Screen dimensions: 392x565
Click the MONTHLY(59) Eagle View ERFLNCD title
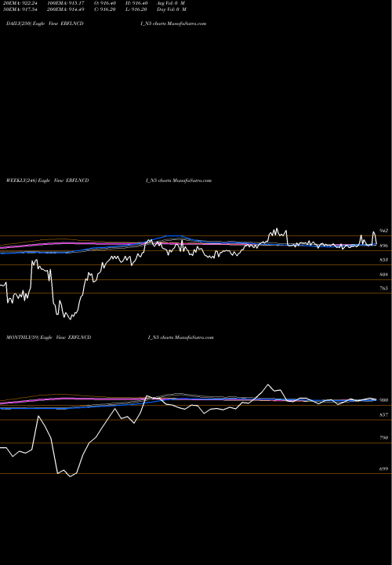49,337
